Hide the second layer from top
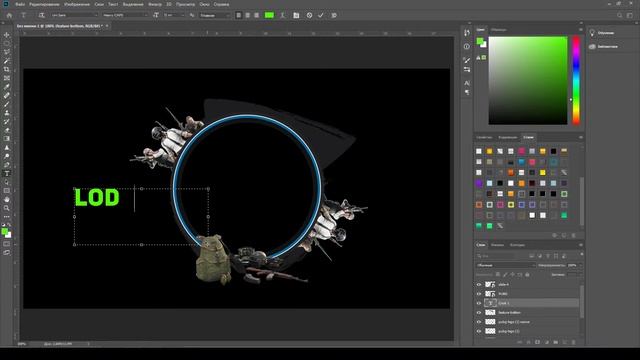640x360 pixels. [479, 294]
